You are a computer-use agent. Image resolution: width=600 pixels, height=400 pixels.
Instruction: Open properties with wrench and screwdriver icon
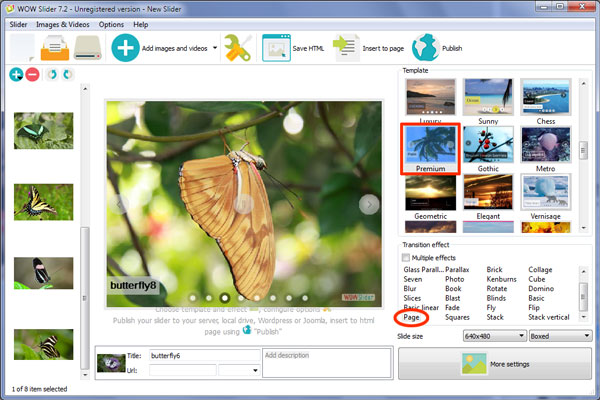point(237,48)
